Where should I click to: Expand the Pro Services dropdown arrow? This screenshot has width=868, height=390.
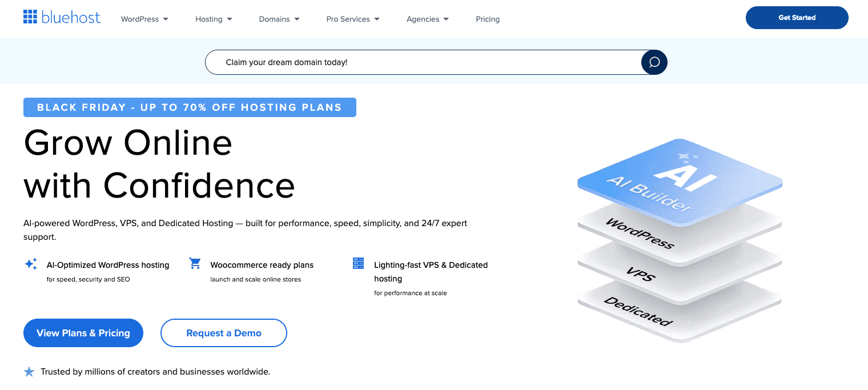click(x=377, y=19)
